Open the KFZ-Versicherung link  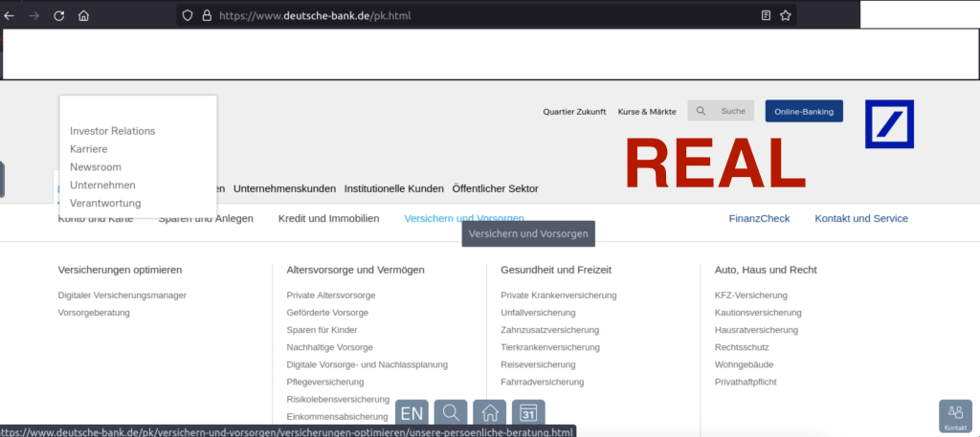point(750,295)
